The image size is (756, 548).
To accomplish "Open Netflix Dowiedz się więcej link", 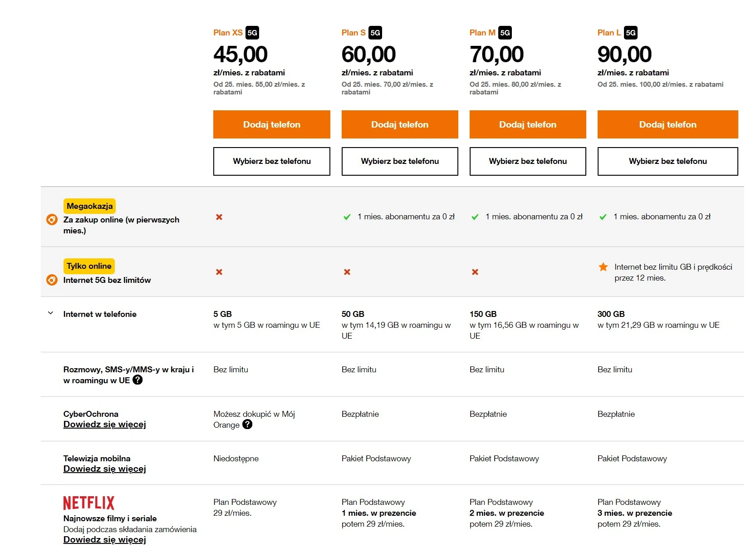I will (x=105, y=540).
